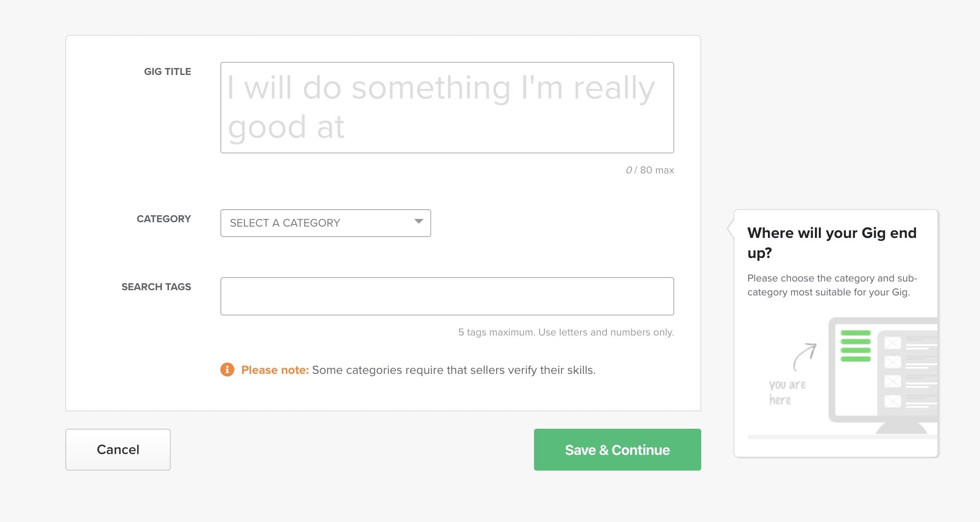Screen dimensions: 980x522
Task: Click the green menu lines in the illustration
Action: pyautogui.click(x=855, y=346)
